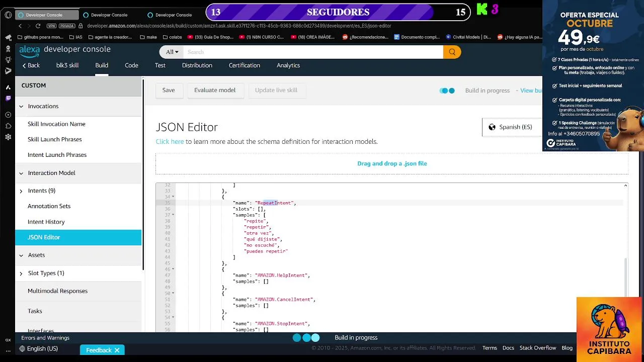The height and width of the screenshot is (362, 644).
Task: Reload the page with refresh icon
Action: (38, 26)
